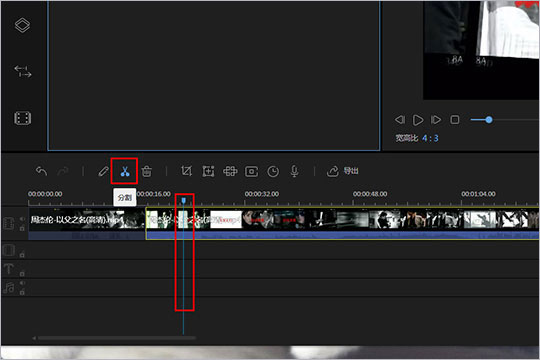Select the crop tool
Viewport: 540px width, 360px height.
(x=186, y=171)
